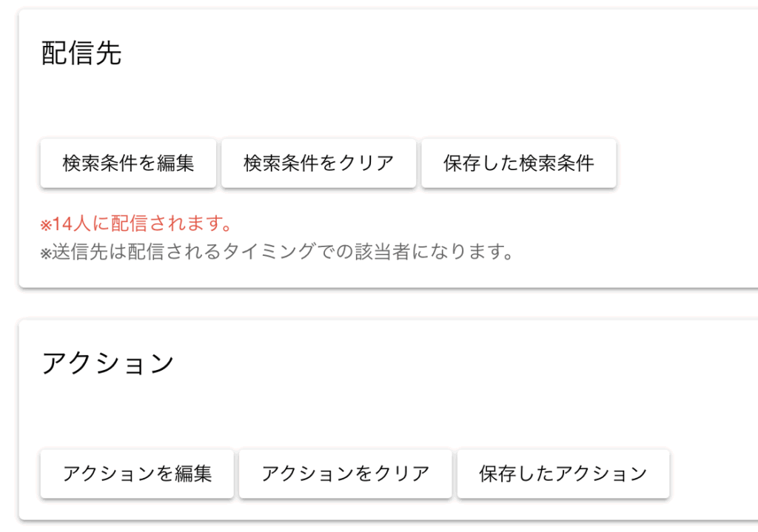Open 保存したアクション list
This screenshot has width=758, height=532.
click(x=563, y=474)
